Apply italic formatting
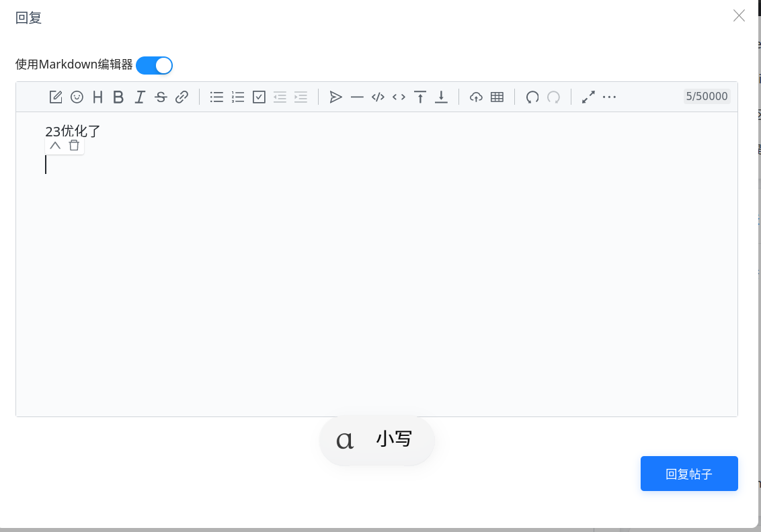Screen dimensions: 761x532 139,97
